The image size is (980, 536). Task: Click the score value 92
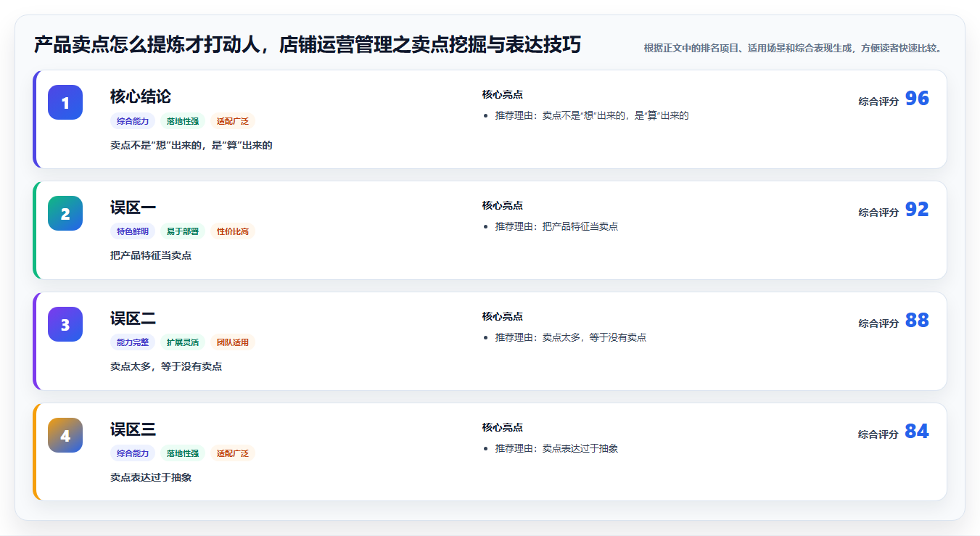point(917,210)
